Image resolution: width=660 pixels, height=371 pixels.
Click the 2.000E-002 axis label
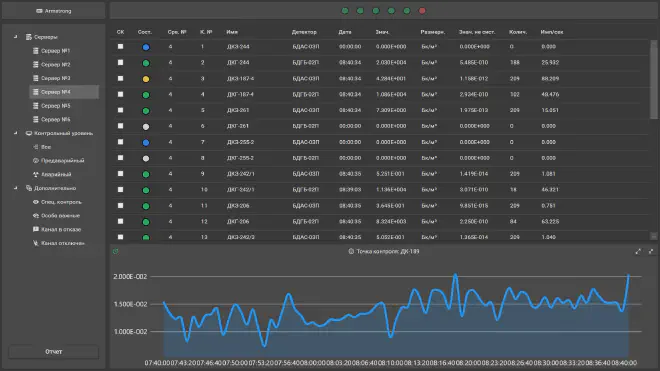(130, 277)
